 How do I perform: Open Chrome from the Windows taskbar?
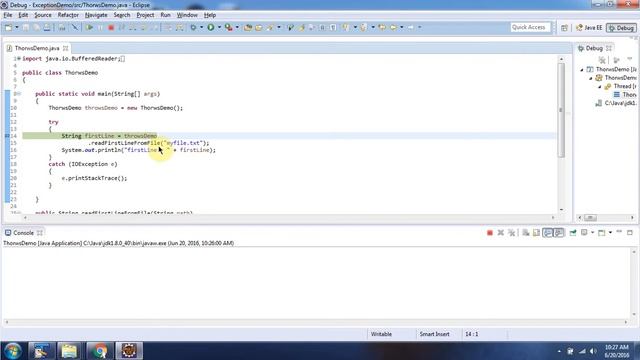[99, 351]
